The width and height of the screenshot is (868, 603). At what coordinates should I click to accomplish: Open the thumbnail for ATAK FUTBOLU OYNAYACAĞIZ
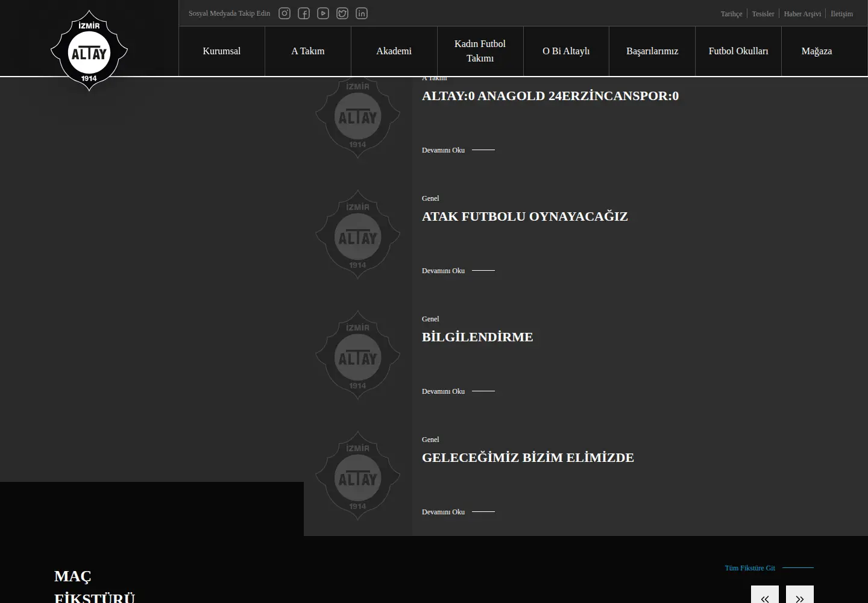click(358, 235)
